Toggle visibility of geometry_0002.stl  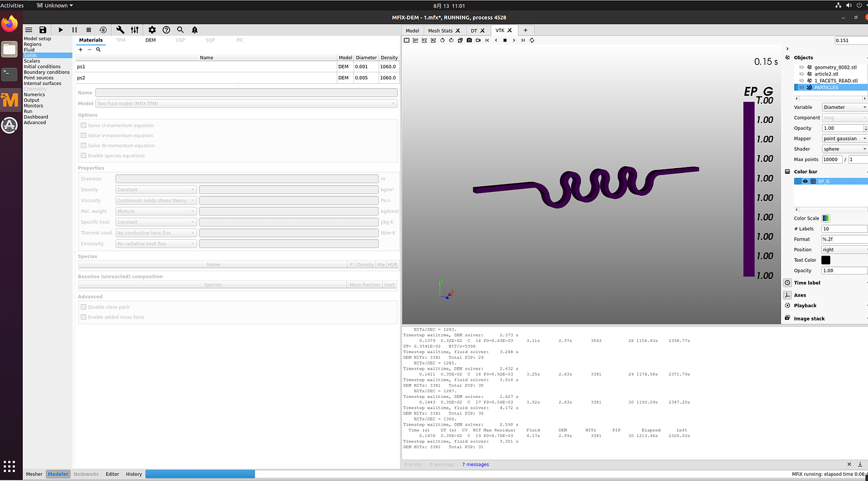[x=802, y=67]
